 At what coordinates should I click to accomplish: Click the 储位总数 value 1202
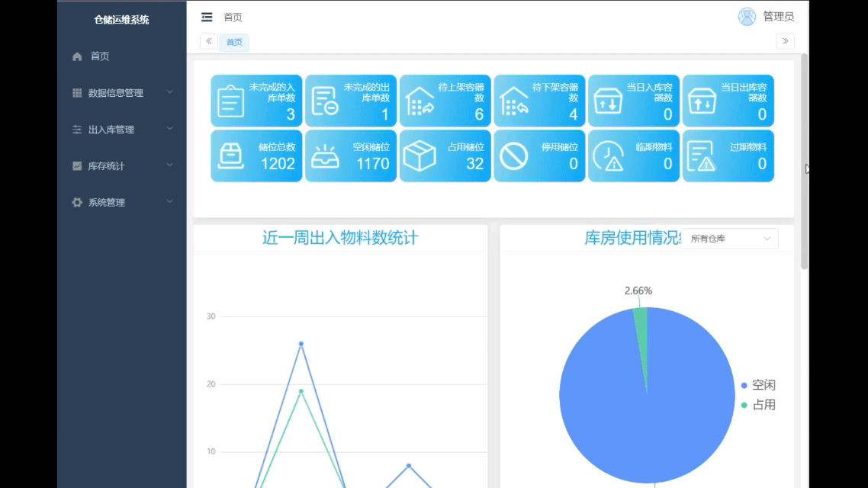tap(278, 164)
